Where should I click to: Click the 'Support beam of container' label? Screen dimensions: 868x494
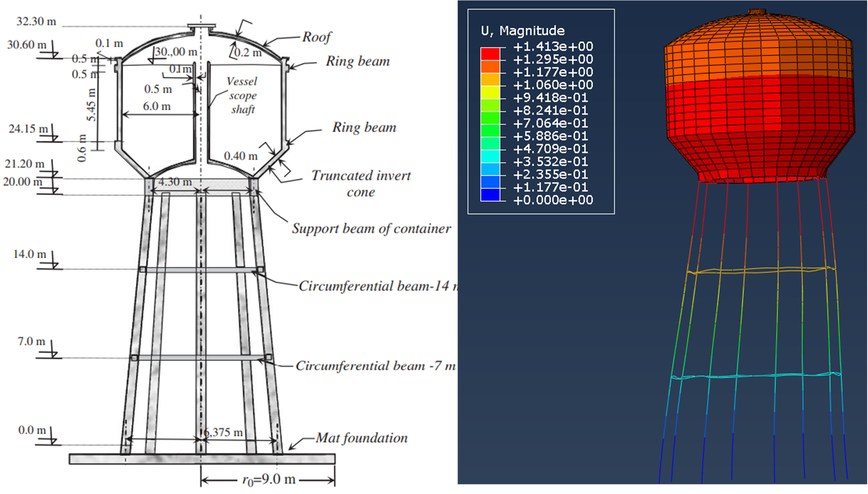[x=371, y=228]
